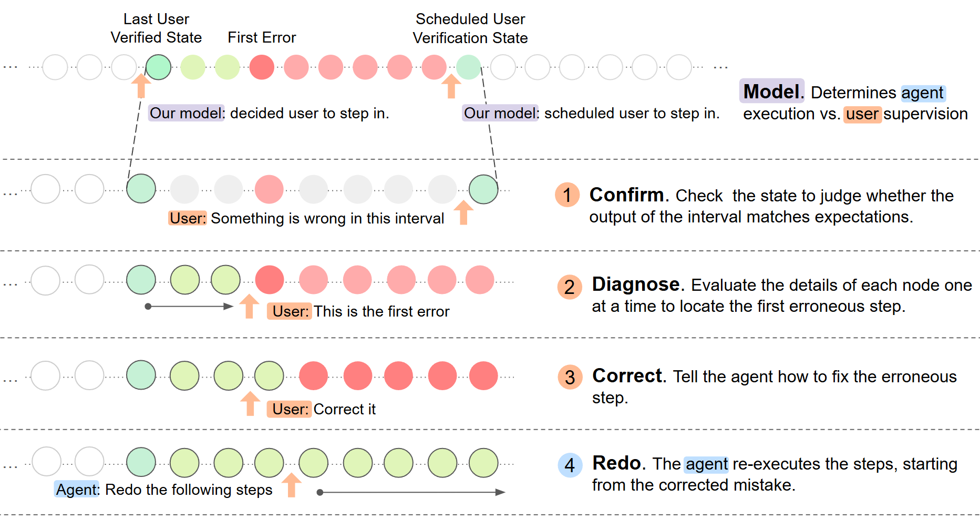
Task: Click the orange number 1 badge beside Confirm
Action: click(567, 195)
